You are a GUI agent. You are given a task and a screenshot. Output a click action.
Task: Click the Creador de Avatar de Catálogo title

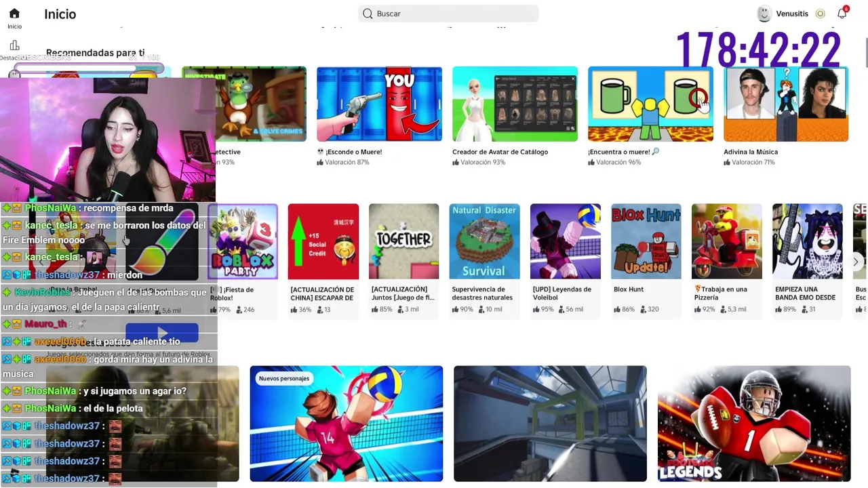[500, 152]
